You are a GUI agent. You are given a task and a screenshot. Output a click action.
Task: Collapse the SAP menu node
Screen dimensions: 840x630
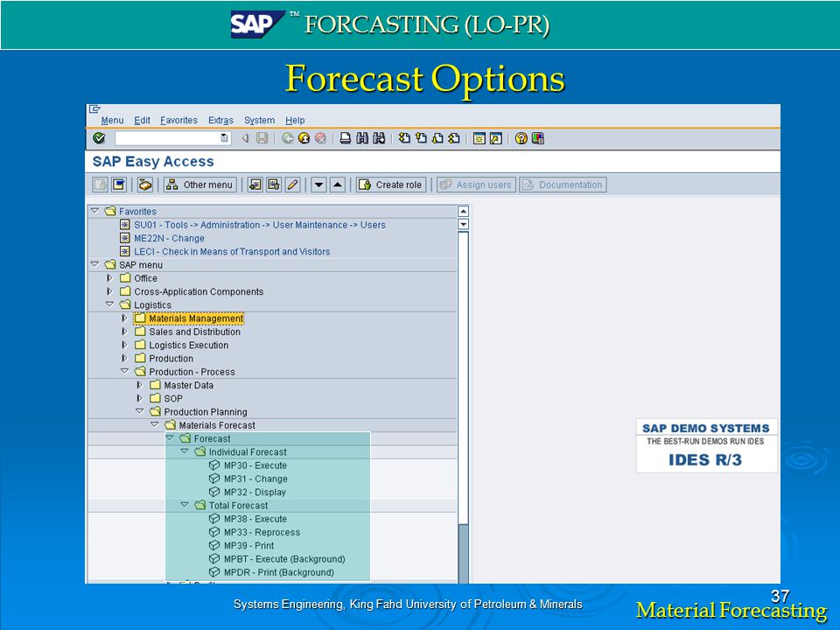click(x=94, y=264)
